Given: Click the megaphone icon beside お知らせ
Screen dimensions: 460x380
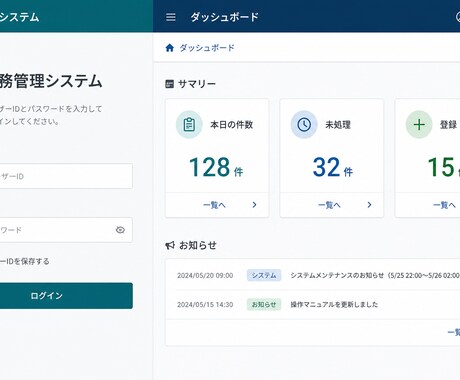Looking at the screenshot, I should tap(170, 246).
